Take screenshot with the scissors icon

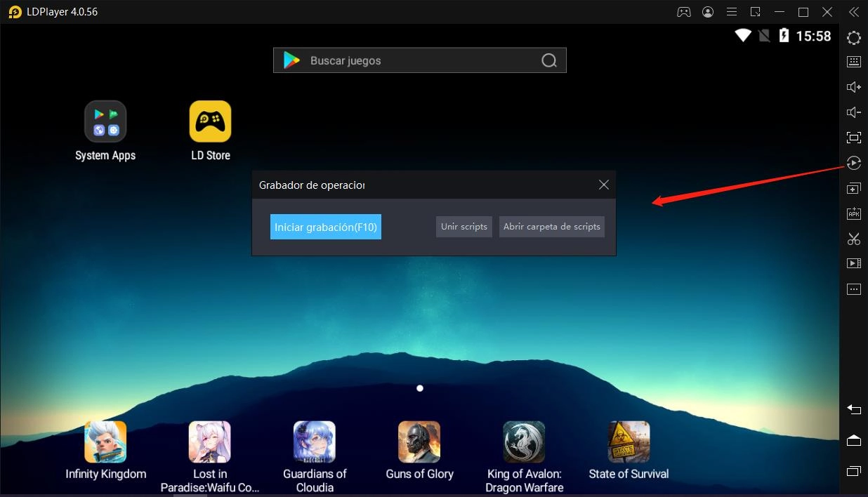pyautogui.click(x=854, y=239)
